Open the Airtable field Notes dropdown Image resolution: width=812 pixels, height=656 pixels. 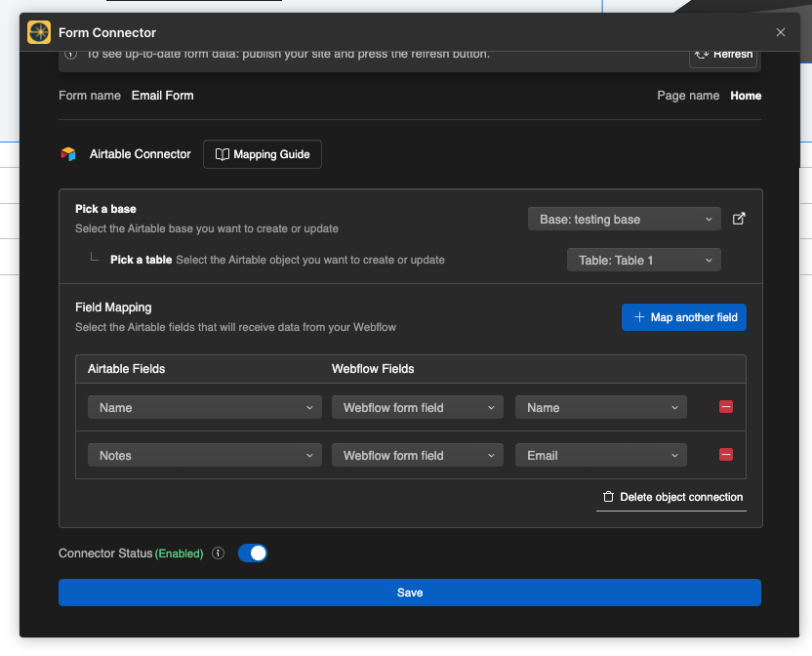point(205,456)
